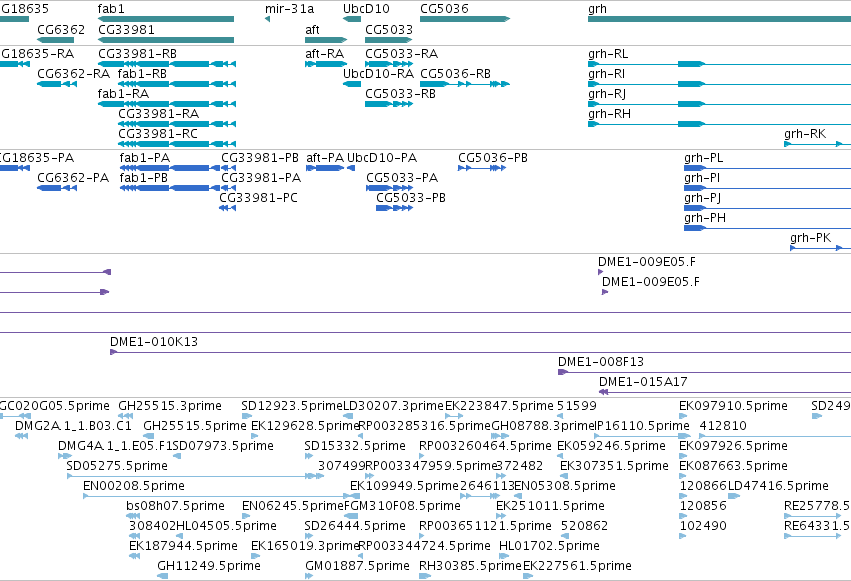Select the SD26444.5prime EST
The height and width of the screenshot is (581, 851).
pos(309,537)
